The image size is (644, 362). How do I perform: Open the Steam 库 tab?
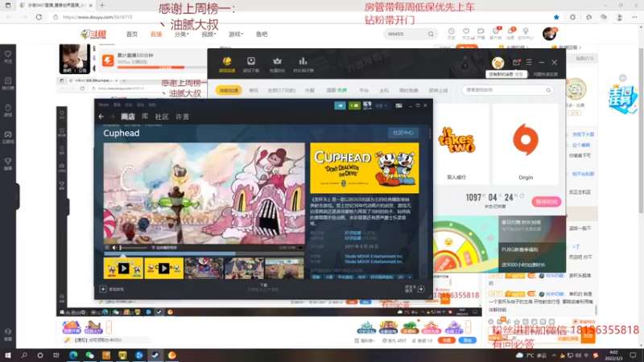tap(145, 117)
